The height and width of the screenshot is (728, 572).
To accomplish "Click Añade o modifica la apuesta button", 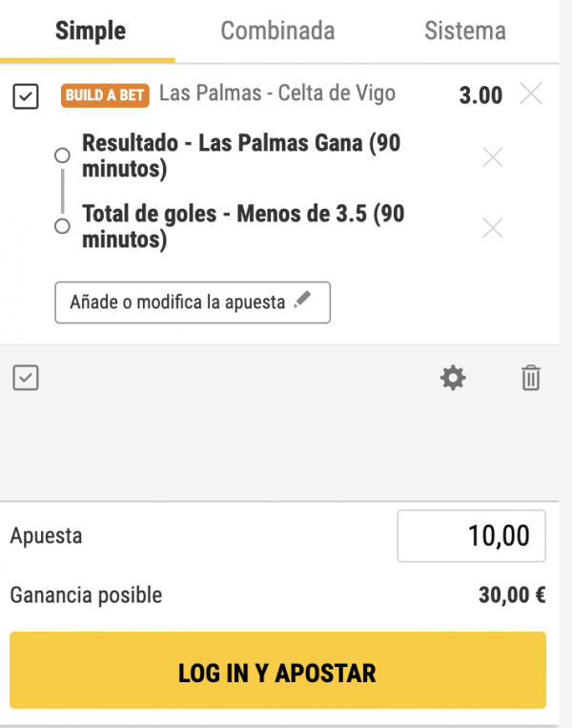I will [192, 302].
